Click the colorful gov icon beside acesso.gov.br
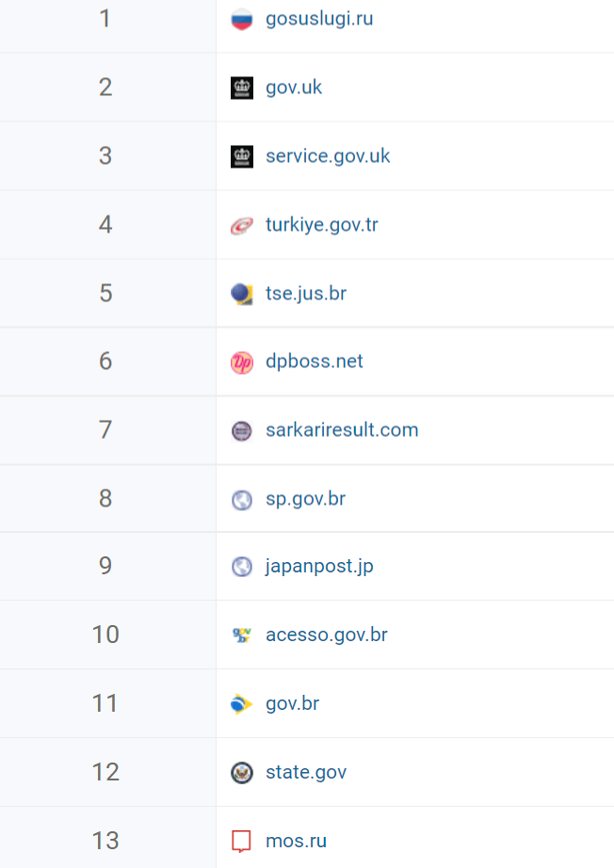Image resolution: width=614 pixels, height=868 pixels. (241, 635)
